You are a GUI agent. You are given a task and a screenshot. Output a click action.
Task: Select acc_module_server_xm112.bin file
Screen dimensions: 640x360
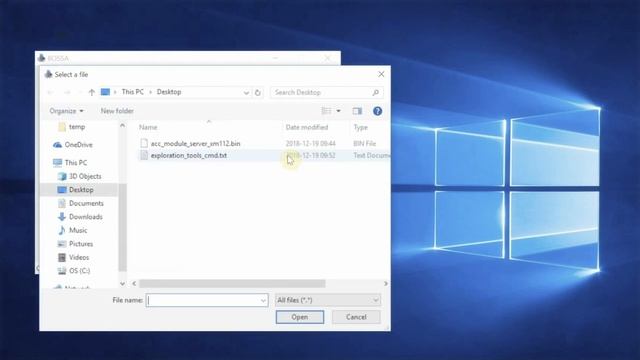(x=196, y=144)
